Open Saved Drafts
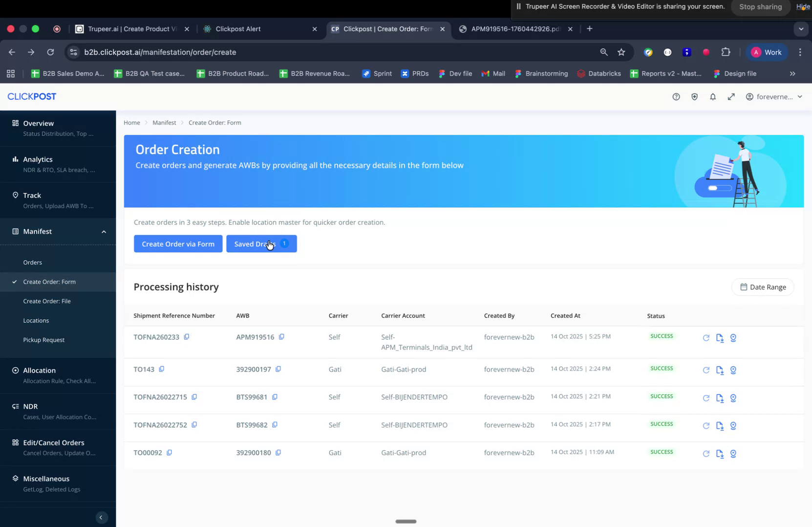The image size is (812, 527). click(255, 243)
